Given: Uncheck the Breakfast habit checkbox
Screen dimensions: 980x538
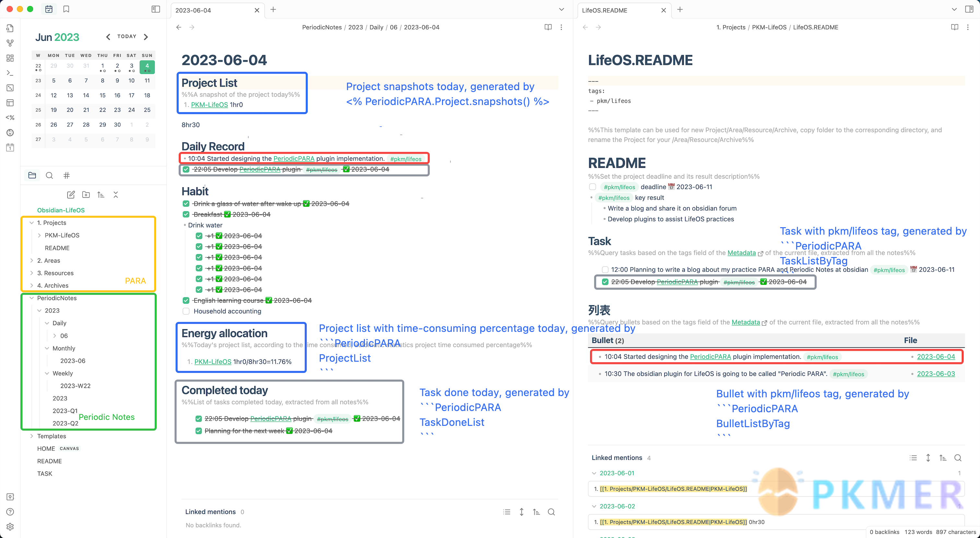Looking at the screenshot, I should (186, 215).
